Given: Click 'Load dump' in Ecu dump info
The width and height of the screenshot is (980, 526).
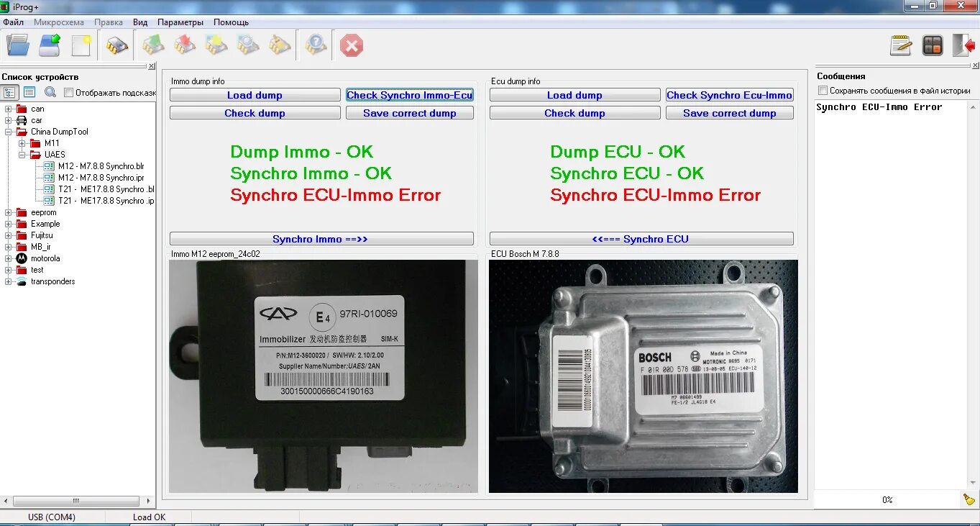Looking at the screenshot, I should pyautogui.click(x=574, y=95).
